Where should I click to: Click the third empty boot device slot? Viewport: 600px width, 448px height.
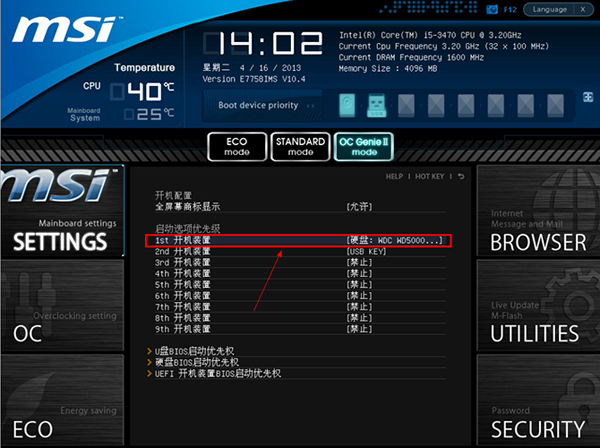466,105
